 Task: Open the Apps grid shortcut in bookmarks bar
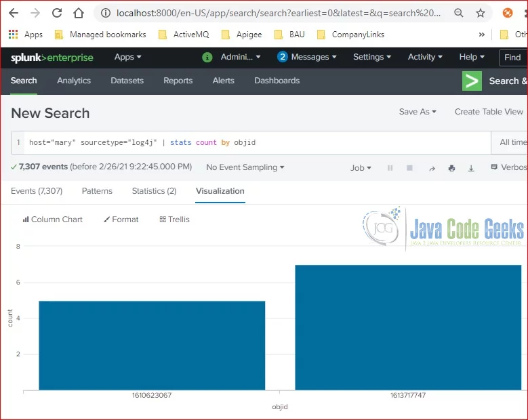point(25,35)
